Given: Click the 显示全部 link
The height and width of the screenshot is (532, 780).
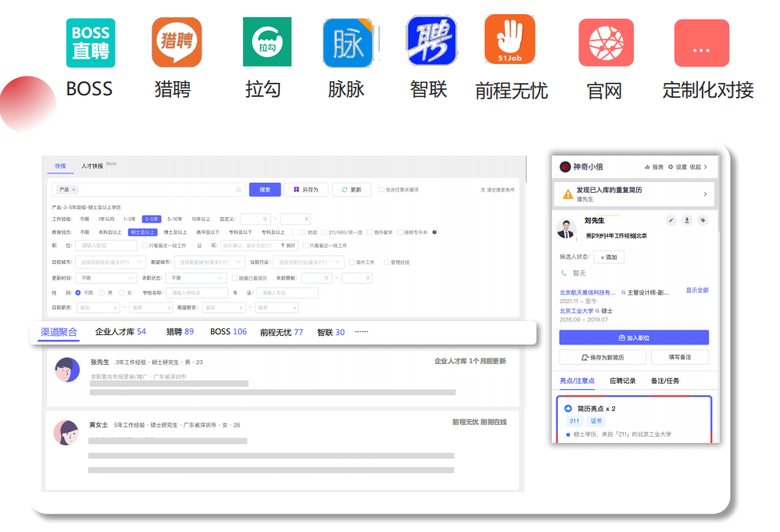Looking at the screenshot, I should [697, 291].
